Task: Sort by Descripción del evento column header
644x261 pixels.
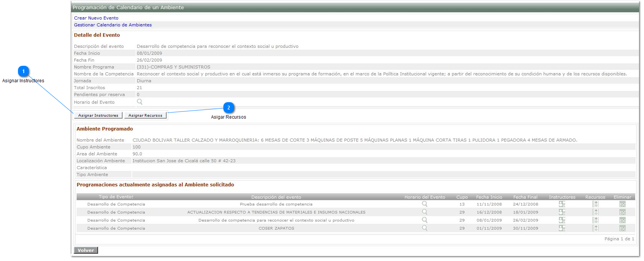Action: pyautogui.click(x=276, y=197)
